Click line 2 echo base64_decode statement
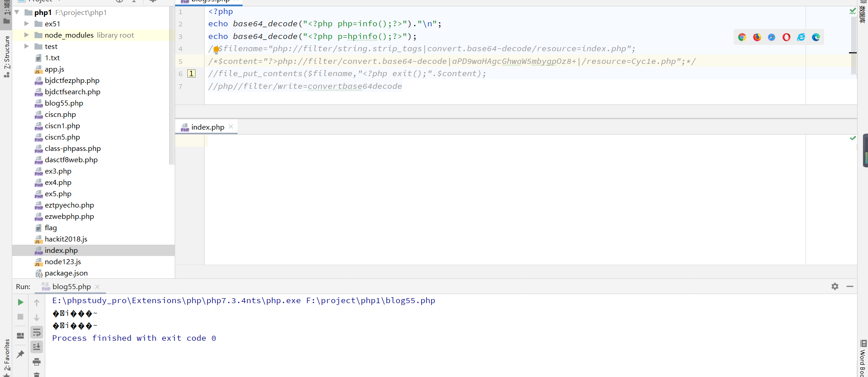 click(324, 24)
